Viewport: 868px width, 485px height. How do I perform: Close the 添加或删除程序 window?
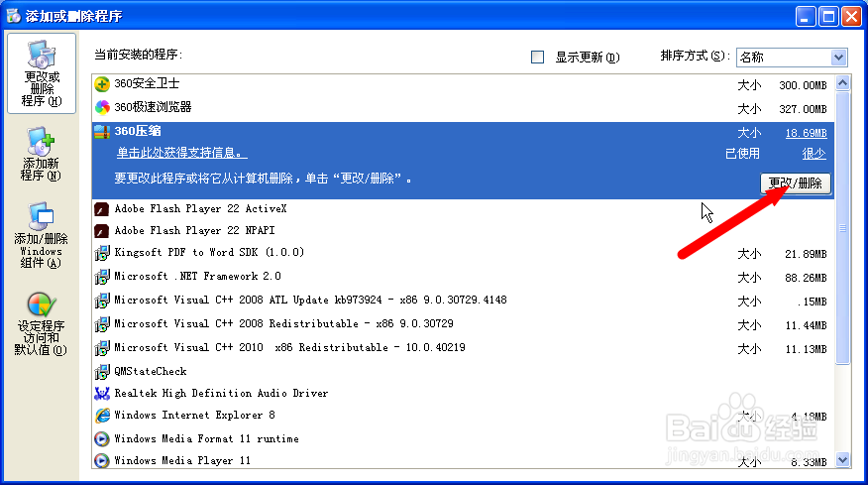pos(851,17)
